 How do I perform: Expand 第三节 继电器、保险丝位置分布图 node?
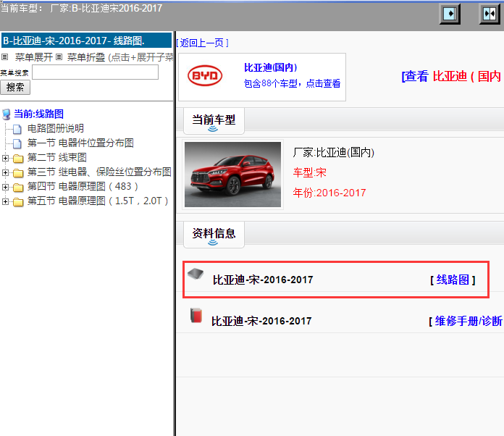(5, 172)
